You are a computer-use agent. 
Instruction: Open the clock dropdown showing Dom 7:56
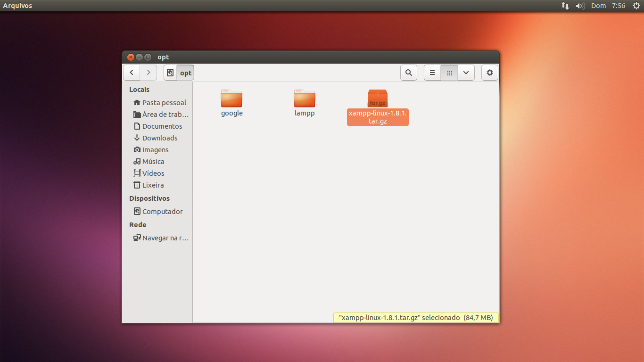tap(607, 6)
